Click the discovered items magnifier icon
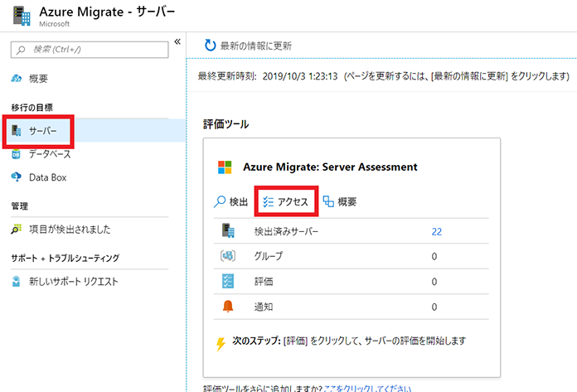 [x=17, y=229]
